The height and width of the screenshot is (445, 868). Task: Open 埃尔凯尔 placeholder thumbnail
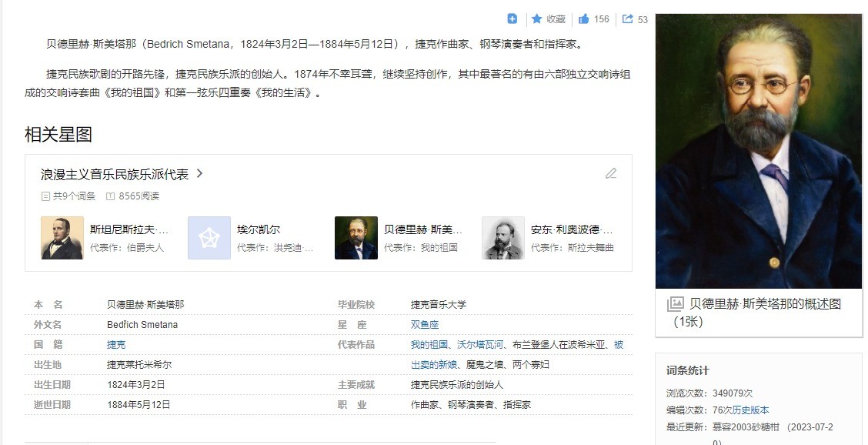tap(209, 238)
